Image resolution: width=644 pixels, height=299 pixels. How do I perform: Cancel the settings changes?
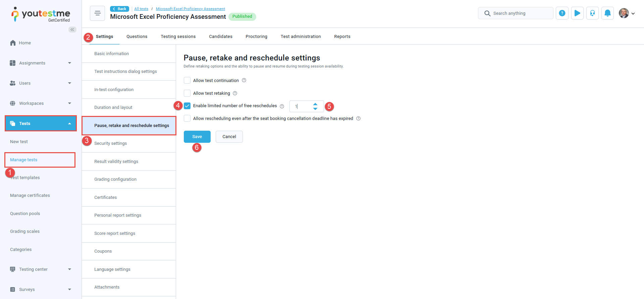pyautogui.click(x=229, y=137)
